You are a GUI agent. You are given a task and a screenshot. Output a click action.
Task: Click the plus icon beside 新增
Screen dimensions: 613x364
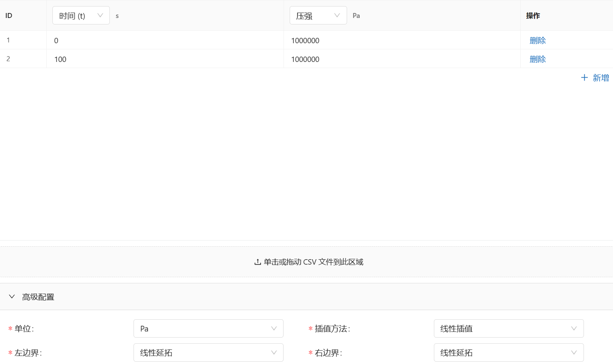click(584, 78)
